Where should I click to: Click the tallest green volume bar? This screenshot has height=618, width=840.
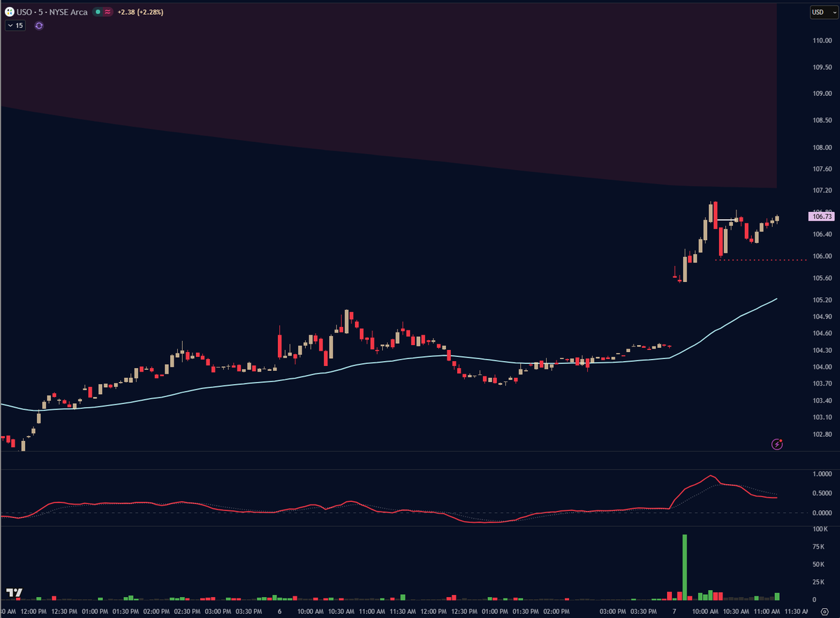coord(685,568)
